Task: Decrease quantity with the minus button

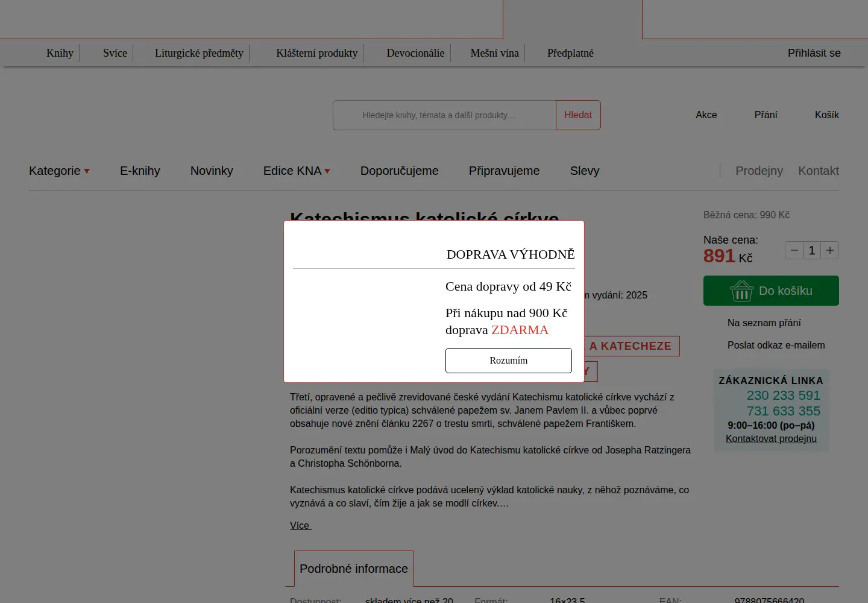Action: click(x=794, y=250)
